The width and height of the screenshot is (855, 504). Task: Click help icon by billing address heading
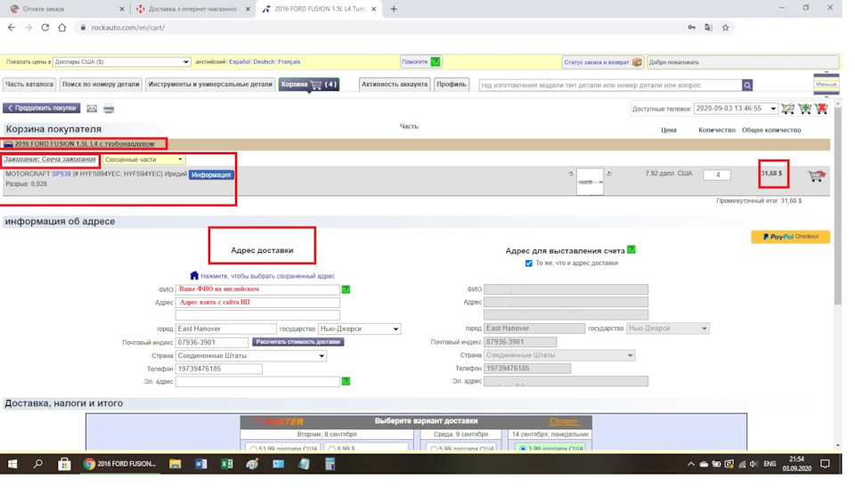click(x=631, y=250)
